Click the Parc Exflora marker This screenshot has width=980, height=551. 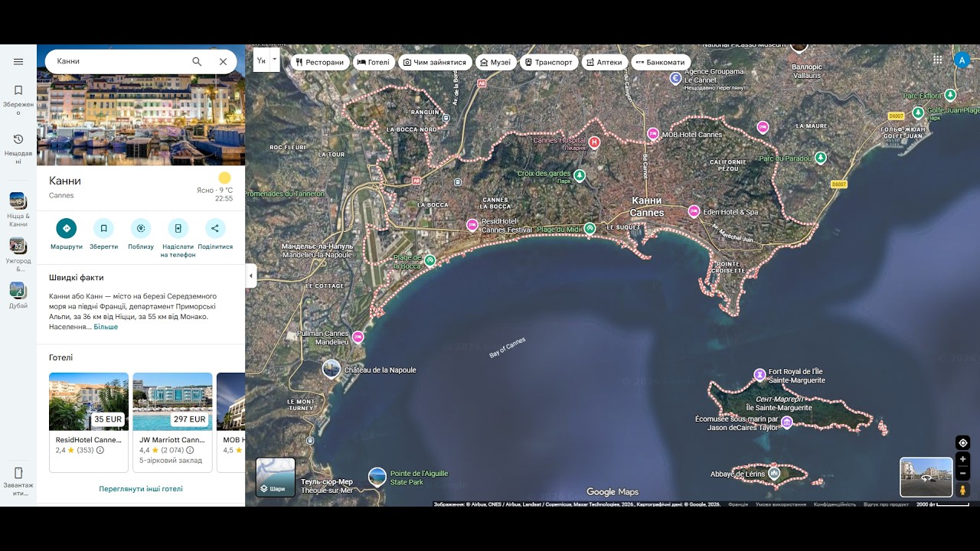tap(950, 95)
